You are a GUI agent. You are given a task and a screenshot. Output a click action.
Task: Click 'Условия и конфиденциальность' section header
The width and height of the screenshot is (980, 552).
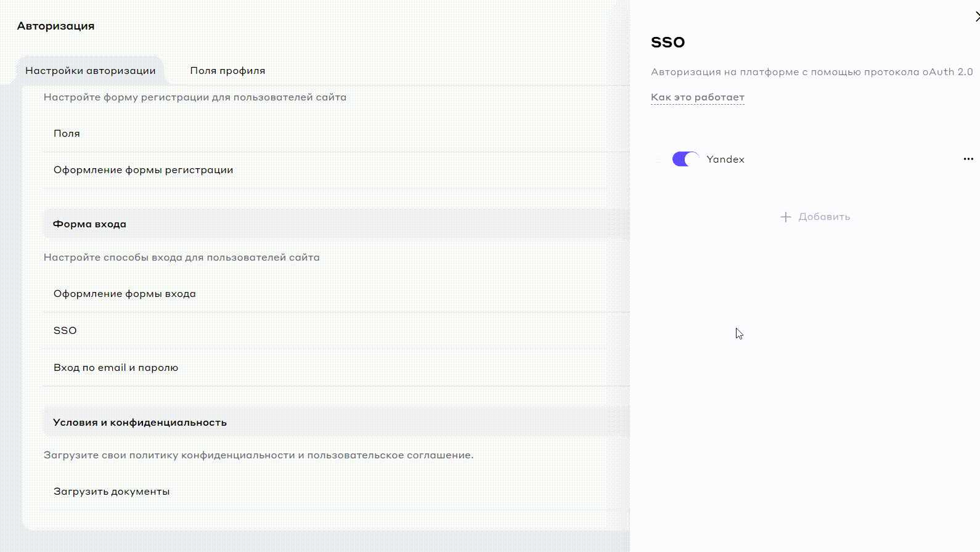[140, 423]
